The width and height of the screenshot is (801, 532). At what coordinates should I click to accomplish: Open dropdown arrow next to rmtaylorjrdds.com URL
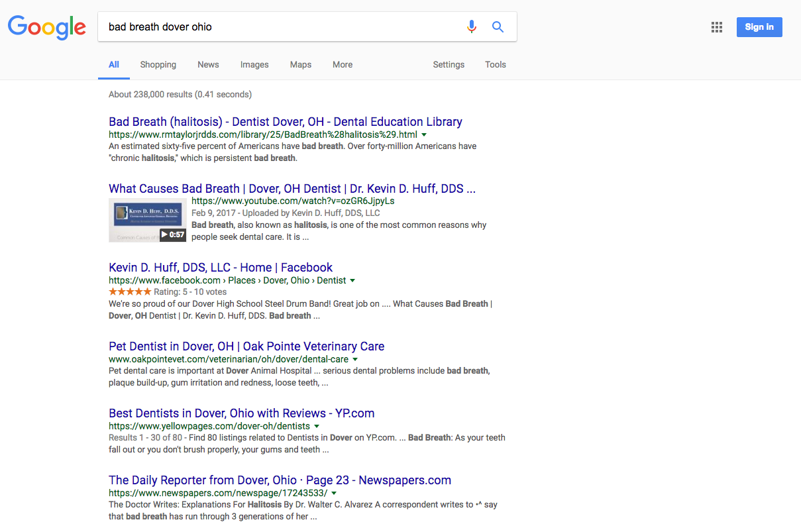(425, 134)
